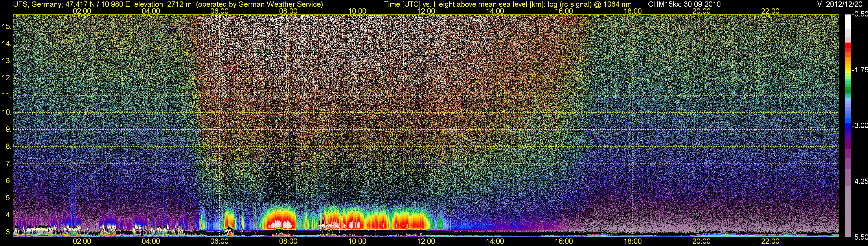Click the colorbar value -0.50

click(860, 14)
